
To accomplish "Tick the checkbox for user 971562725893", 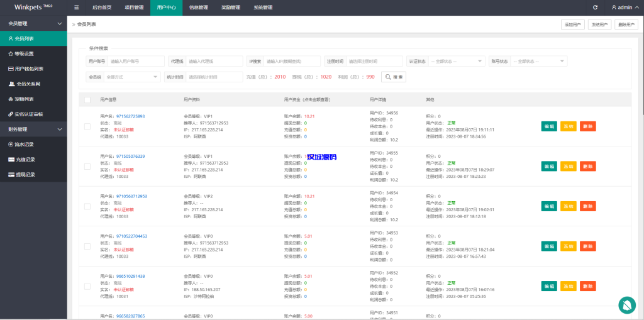I will pos(87,126).
